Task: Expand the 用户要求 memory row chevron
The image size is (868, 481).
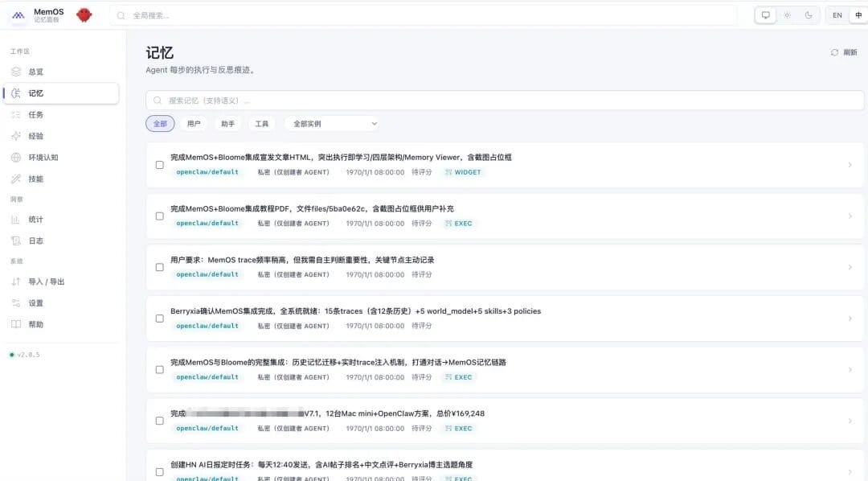Action: click(850, 267)
